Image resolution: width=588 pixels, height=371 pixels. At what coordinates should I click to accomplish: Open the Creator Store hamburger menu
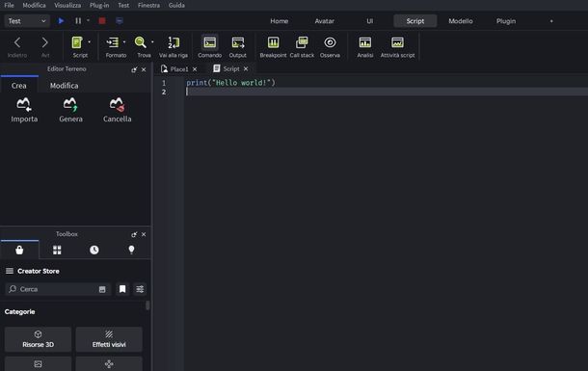[10, 271]
